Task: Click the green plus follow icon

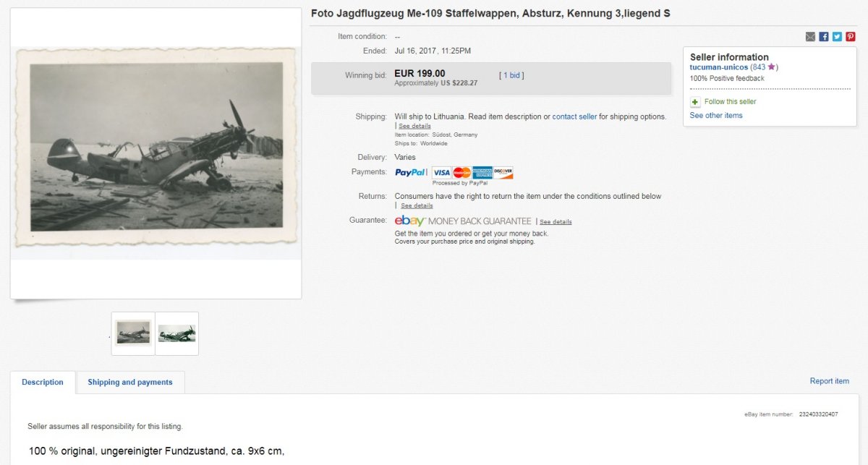Action: (x=695, y=102)
